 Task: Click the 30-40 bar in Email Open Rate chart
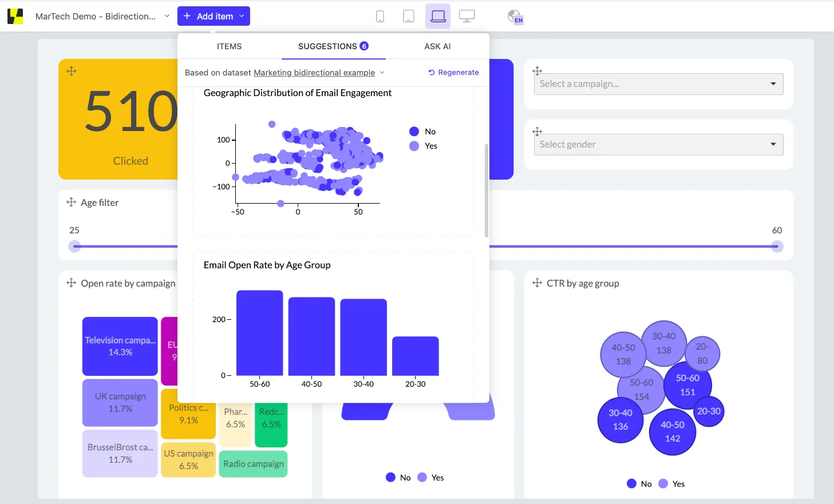click(x=363, y=337)
